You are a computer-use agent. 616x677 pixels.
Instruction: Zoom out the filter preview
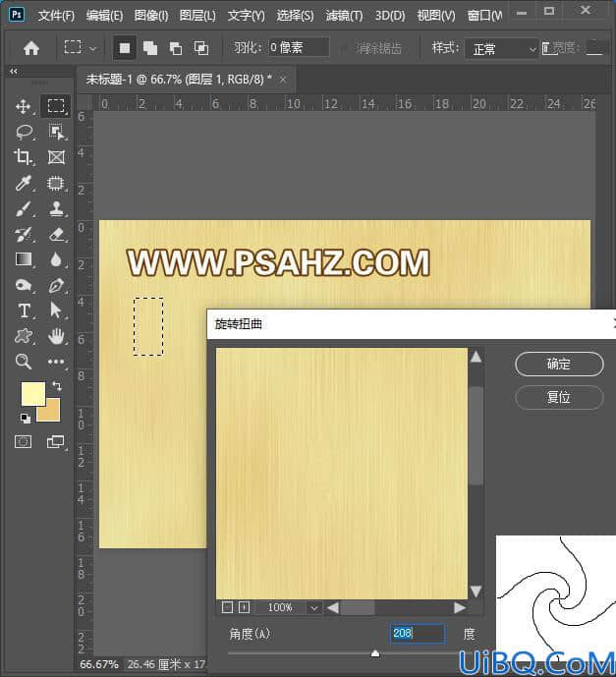pyautogui.click(x=227, y=607)
